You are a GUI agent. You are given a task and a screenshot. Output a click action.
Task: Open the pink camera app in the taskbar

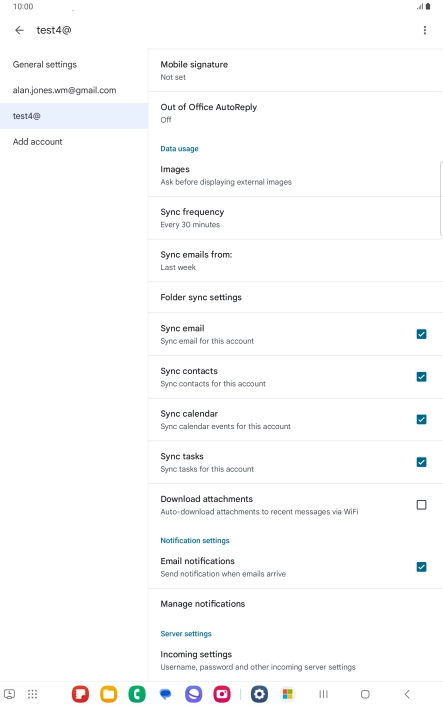tap(222, 694)
